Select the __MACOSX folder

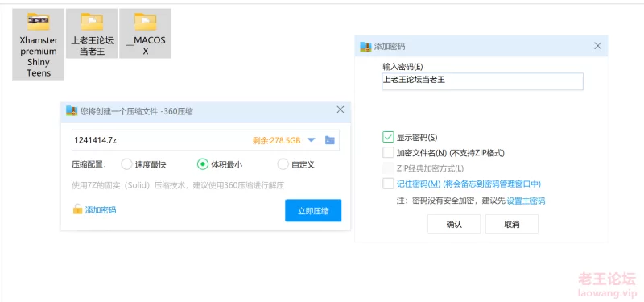tap(146, 34)
